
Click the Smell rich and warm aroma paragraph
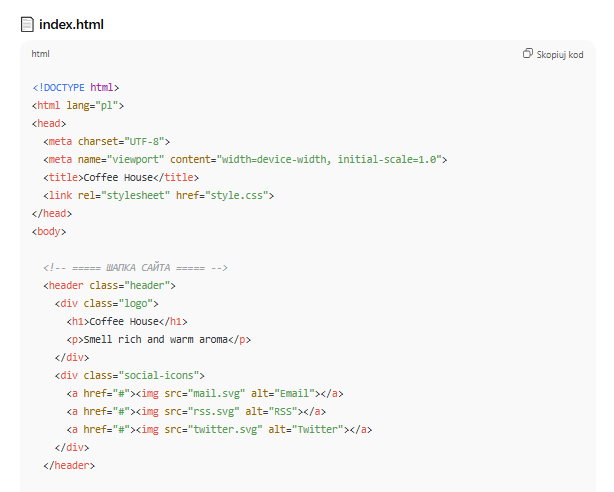tap(158, 339)
